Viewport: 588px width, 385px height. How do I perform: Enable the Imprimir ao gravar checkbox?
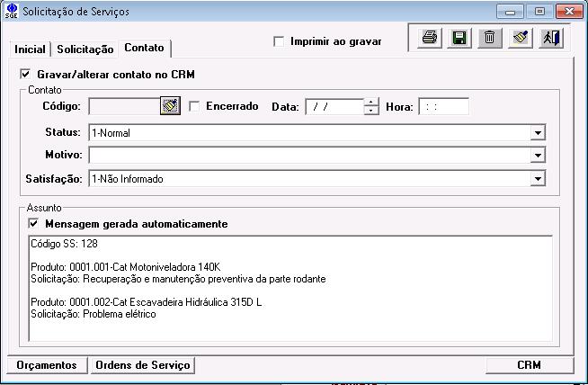coord(279,41)
